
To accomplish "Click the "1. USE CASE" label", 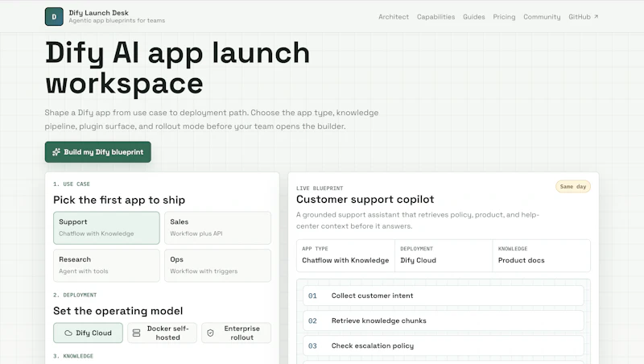I will [x=72, y=184].
